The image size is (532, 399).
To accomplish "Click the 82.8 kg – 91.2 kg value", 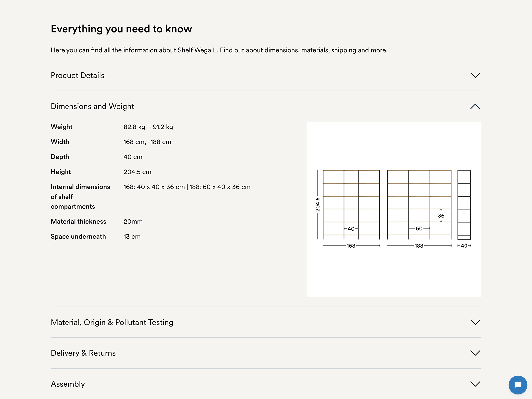I will click(148, 127).
